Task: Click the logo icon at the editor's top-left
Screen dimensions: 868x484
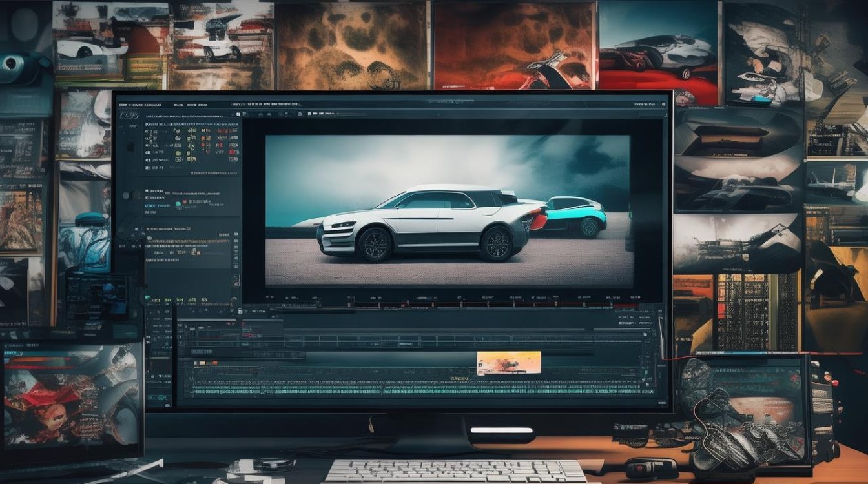Action: [x=130, y=115]
